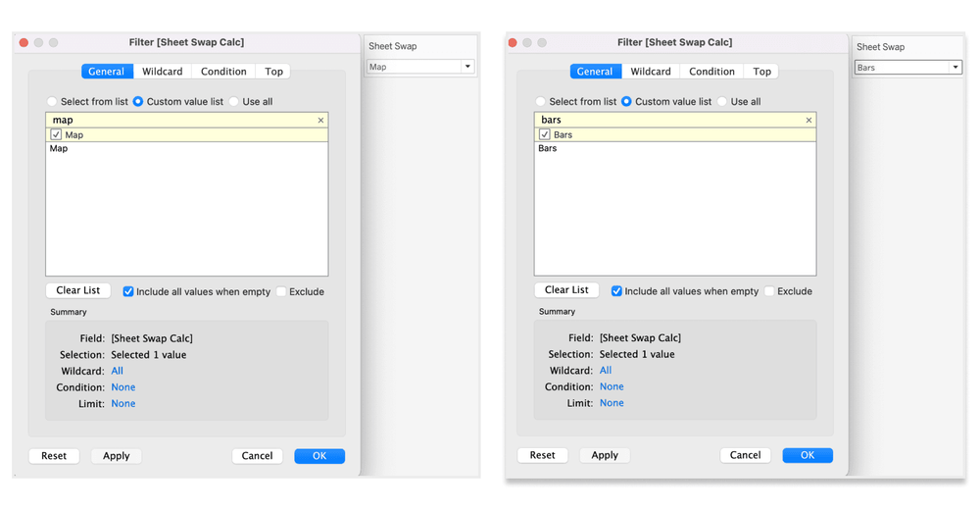Enable Exclude checkbox in right dialog

[769, 291]
